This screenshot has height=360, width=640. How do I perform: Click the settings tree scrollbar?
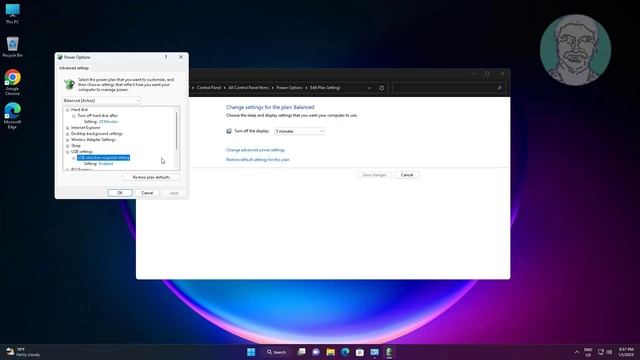[177, 131]
